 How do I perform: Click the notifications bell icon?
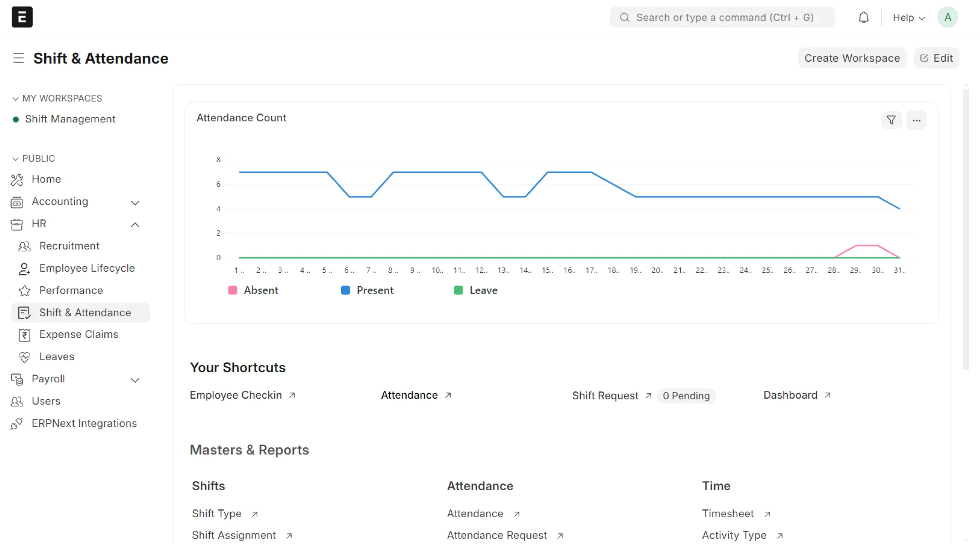(863, 17)
